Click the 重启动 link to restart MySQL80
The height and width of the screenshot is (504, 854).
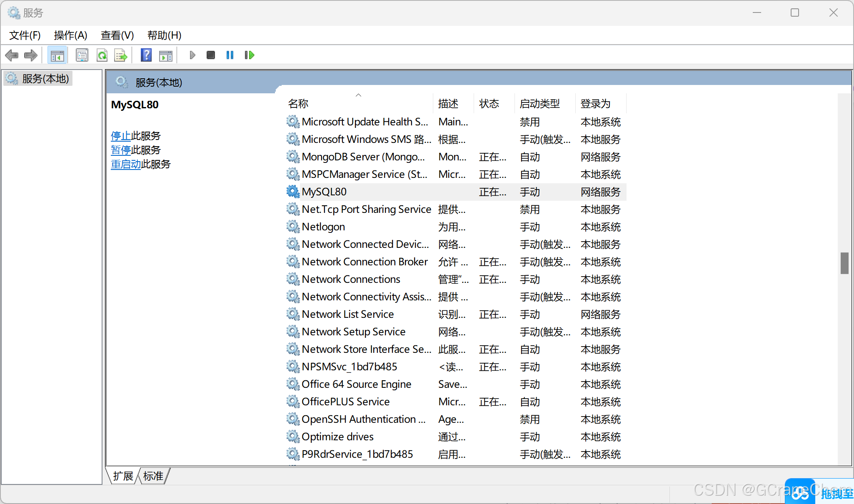[x=126, y=164]
